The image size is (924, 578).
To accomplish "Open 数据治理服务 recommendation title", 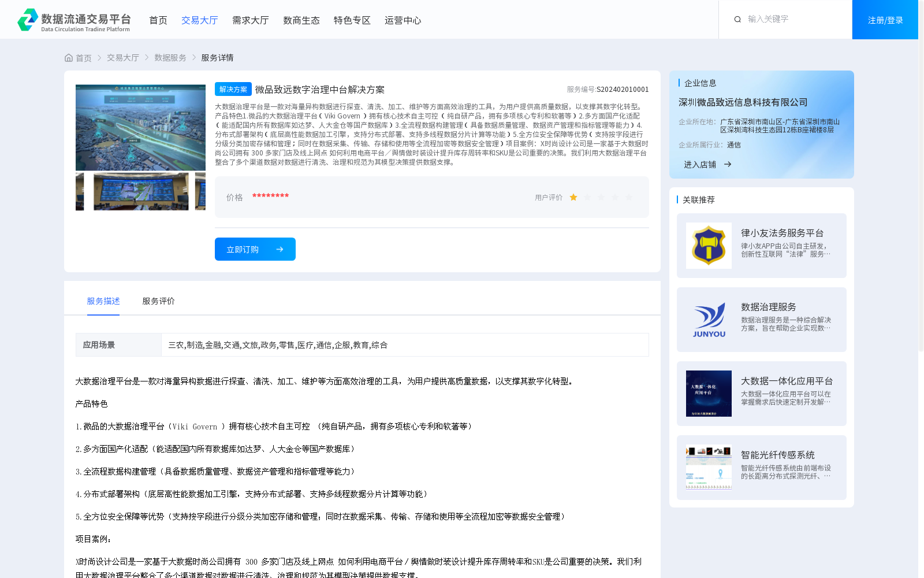I will [769, 307].
